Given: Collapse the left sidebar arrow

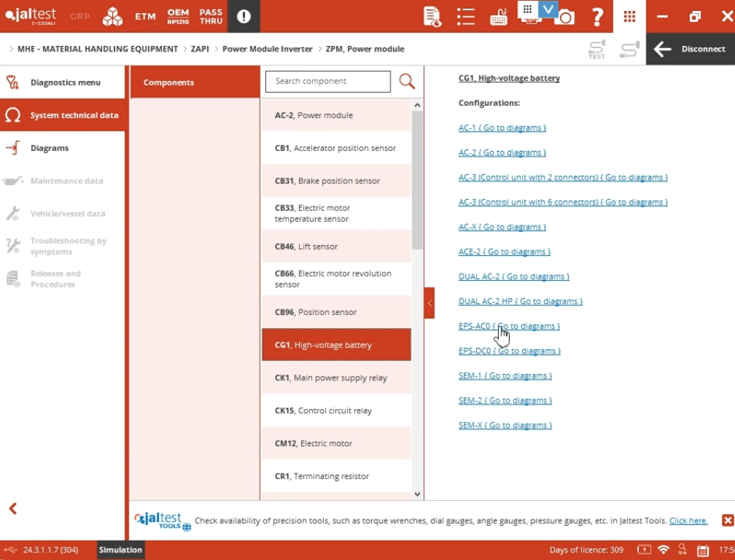Looking at the screenshot, I should (x=13, y=508).
